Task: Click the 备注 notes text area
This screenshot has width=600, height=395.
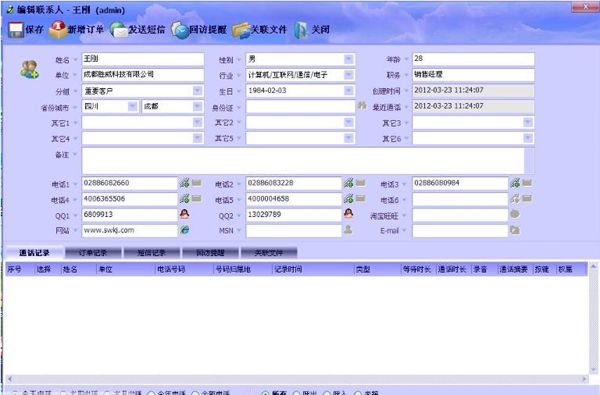Action: click(x=303, y=161)
